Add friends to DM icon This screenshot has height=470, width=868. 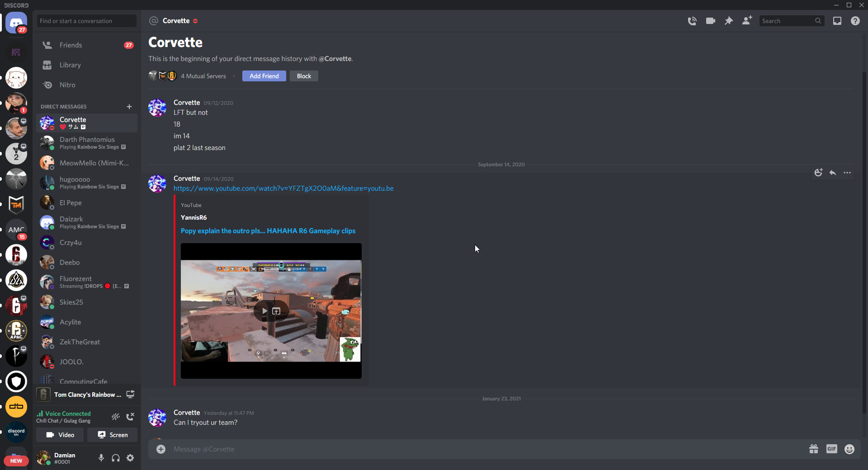[747, 21]
